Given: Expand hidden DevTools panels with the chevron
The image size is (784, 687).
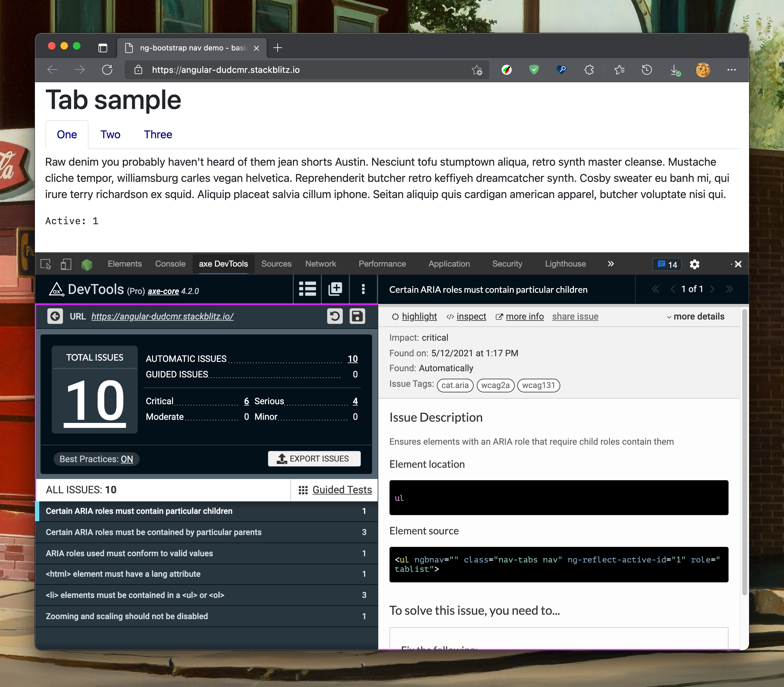Looking at the screenshot, I should [611, 264].
